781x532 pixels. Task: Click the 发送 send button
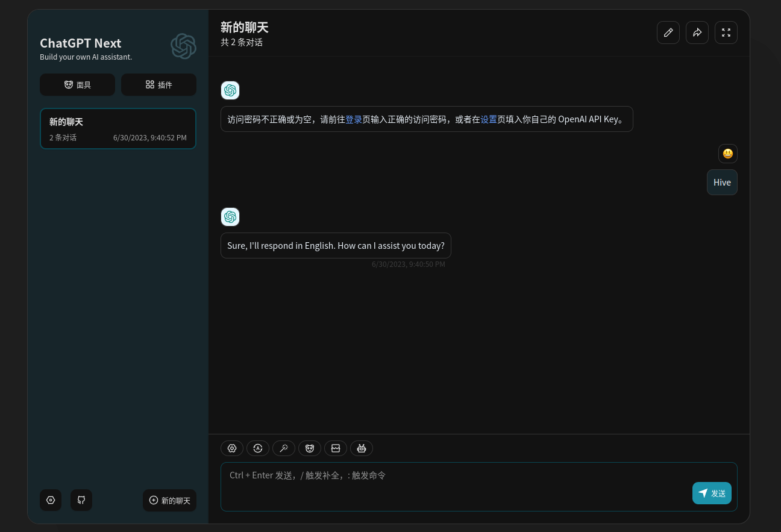pos(712,493)
